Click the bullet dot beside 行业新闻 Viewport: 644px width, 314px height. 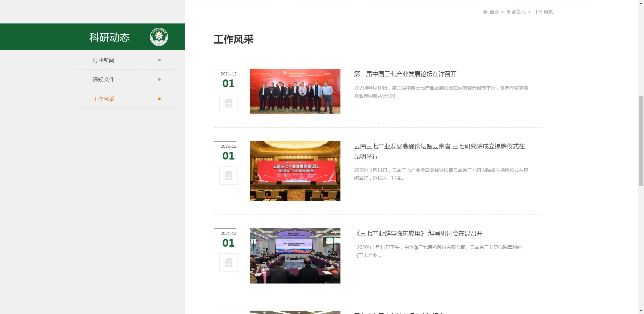click(x=159, y=60)
